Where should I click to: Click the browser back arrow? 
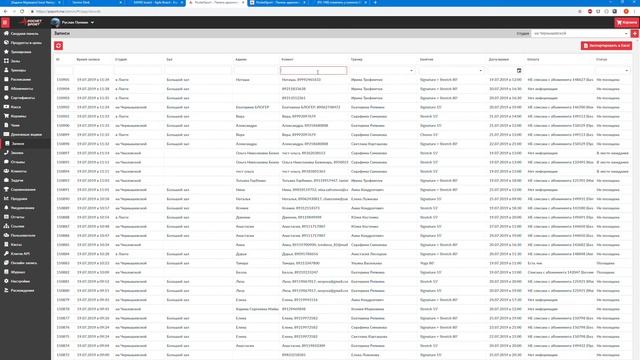tap(5, 11)
